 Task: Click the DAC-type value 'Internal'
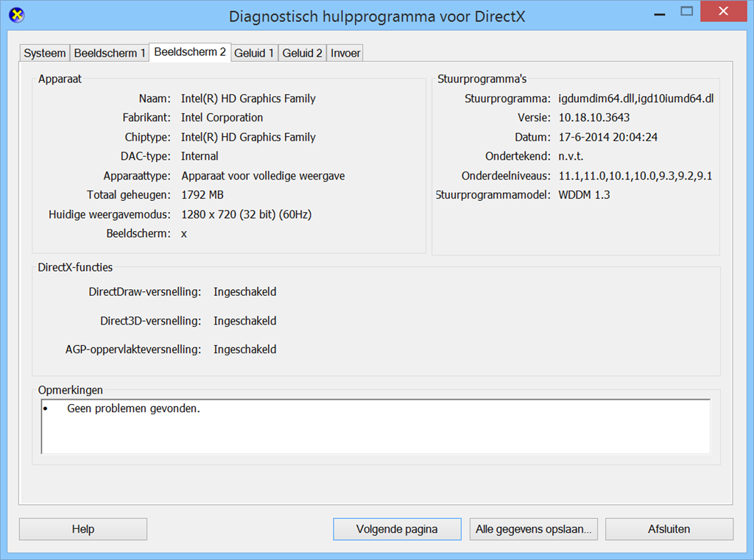(200, 156)
